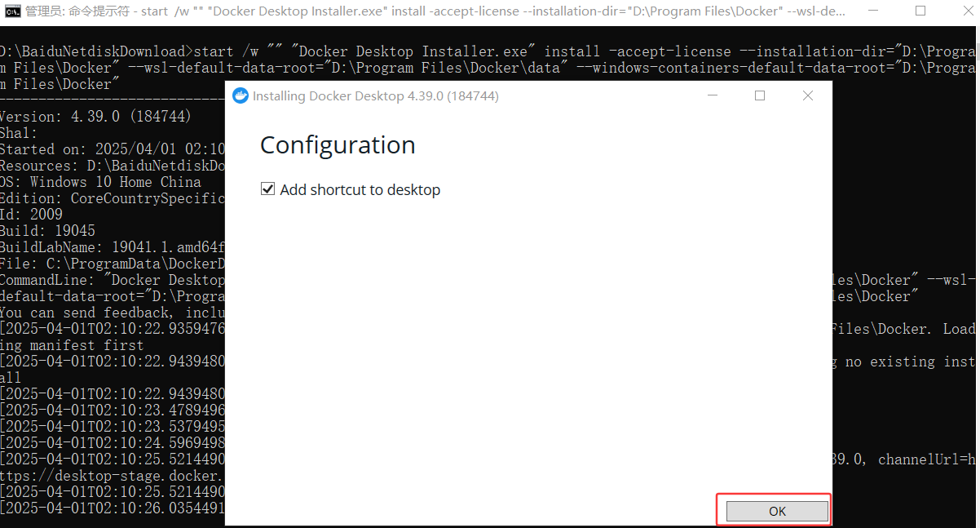The image size is (980, 528).
Task: Click the Command Prompt window title text
Action: pyautogui.click(x=435, y=11)
